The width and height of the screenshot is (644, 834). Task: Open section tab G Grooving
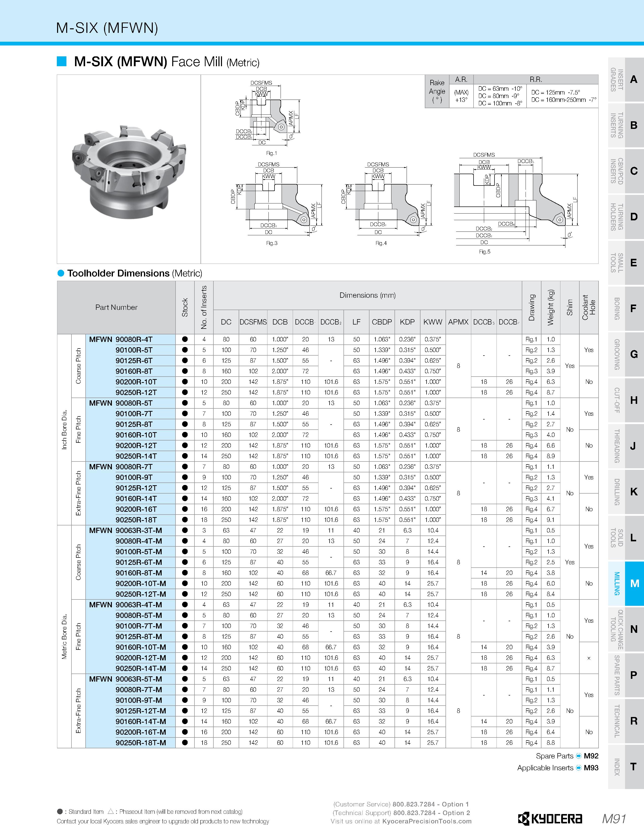coord(626,354)
